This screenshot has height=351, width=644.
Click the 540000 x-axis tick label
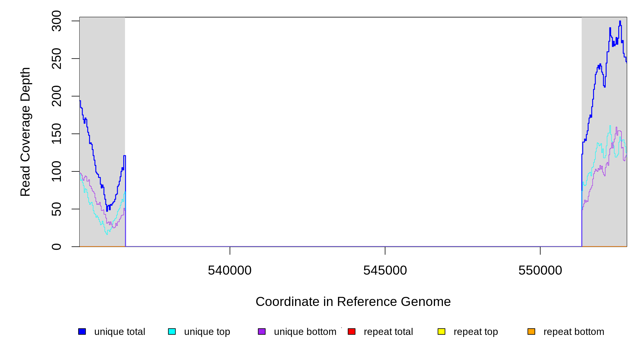click(229, 270)
